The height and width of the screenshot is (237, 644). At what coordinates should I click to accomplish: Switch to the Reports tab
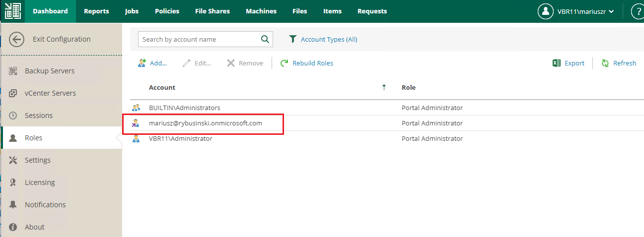tap(96, 11)
